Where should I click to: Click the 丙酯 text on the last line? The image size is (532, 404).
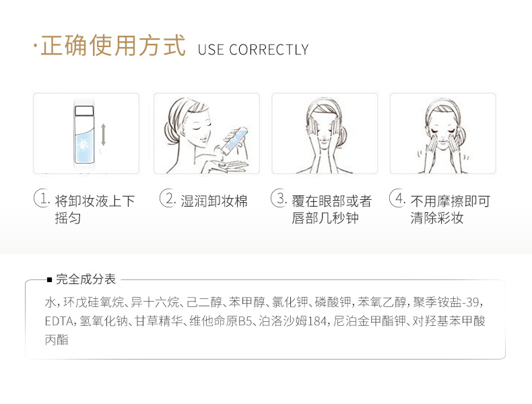click(x=57, y=339)
